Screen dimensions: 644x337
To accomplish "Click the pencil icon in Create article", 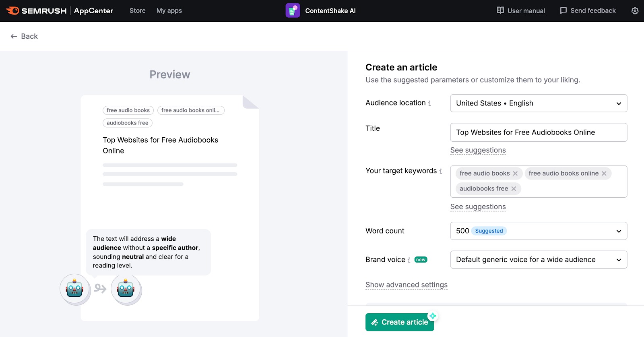I will click(x=375, y=323).
